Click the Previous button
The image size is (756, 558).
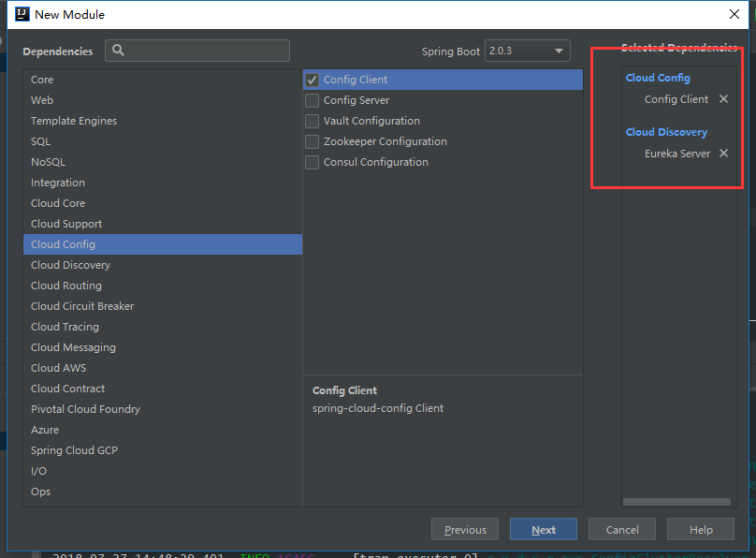(x=465, y=530)
